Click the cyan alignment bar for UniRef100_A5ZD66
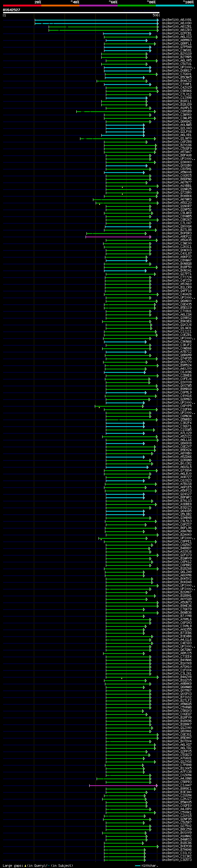The image size is (197, 868). pos(125,457)
